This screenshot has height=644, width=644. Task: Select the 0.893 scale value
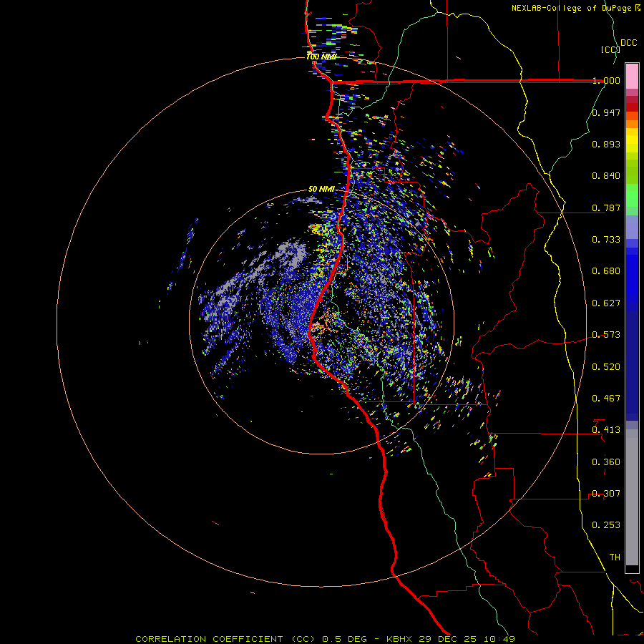(x=606, y=144)
